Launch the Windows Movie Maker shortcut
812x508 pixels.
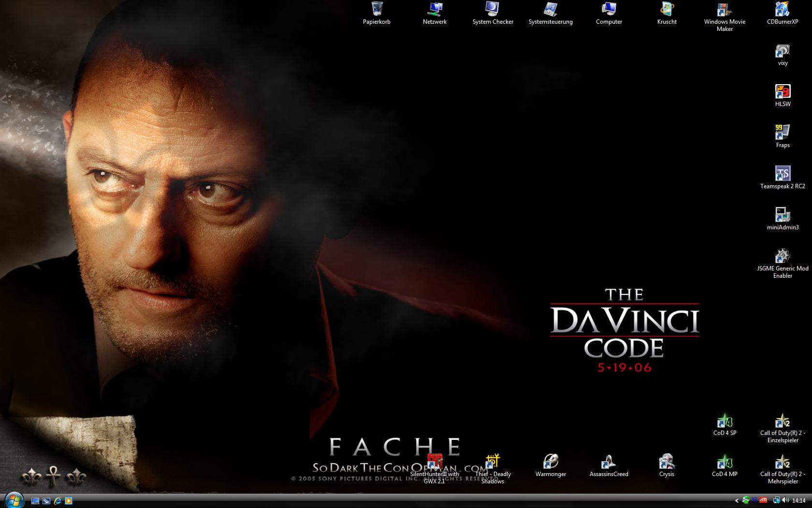click(x=725, y=16)
